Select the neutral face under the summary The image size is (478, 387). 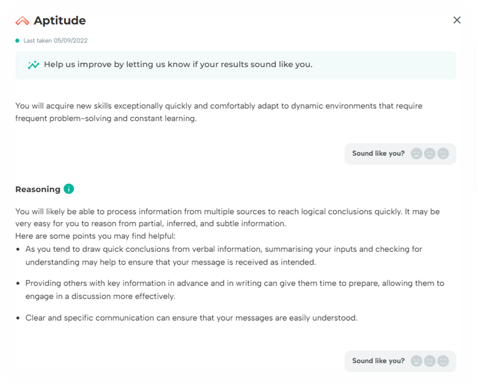click(430, 153)
